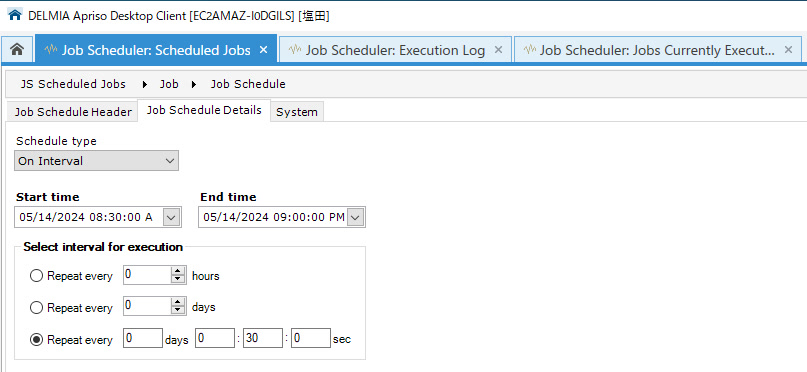Open the Schedule type dropdown
This screenshot has width=807, height=372.
tap(96, 161)
